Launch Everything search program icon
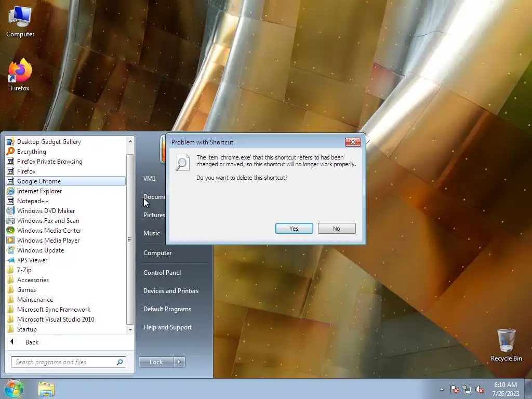 10,151
